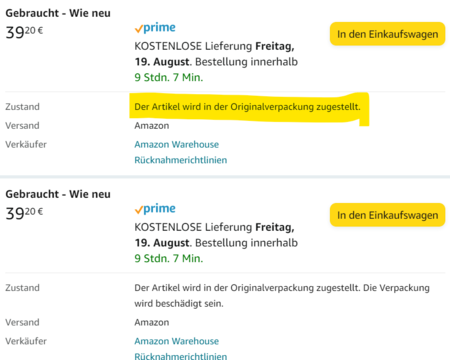Click the prime logo in the second offer

[x=155, y=209]
